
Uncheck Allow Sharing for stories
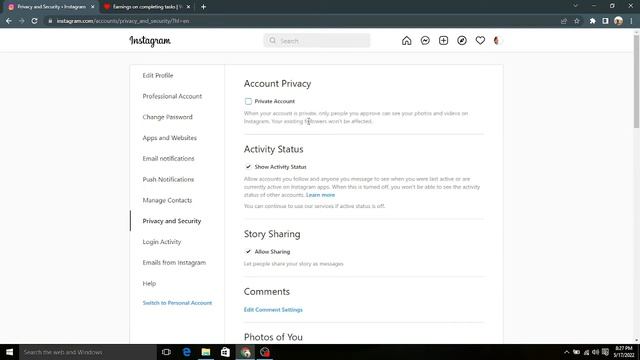[248, 251]
